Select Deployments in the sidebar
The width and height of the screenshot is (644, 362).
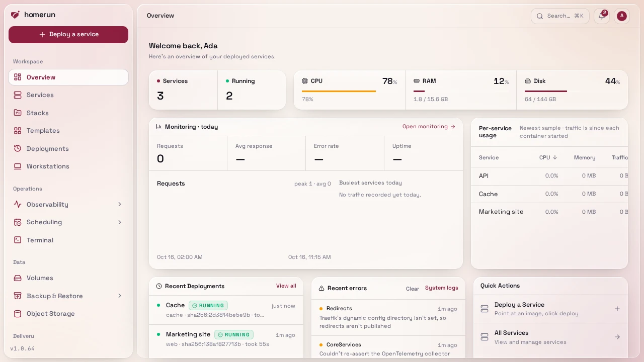pyautogui.click(x=68, y=149)
